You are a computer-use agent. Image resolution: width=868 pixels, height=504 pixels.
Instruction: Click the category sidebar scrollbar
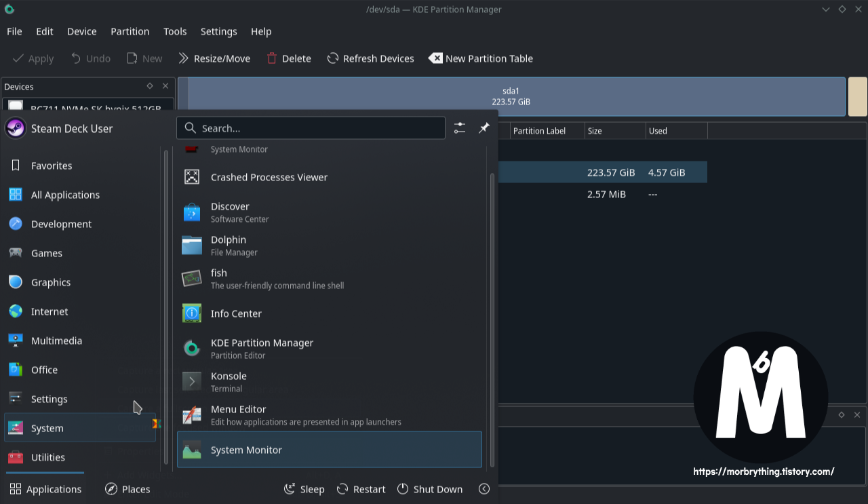click(165, 307)
